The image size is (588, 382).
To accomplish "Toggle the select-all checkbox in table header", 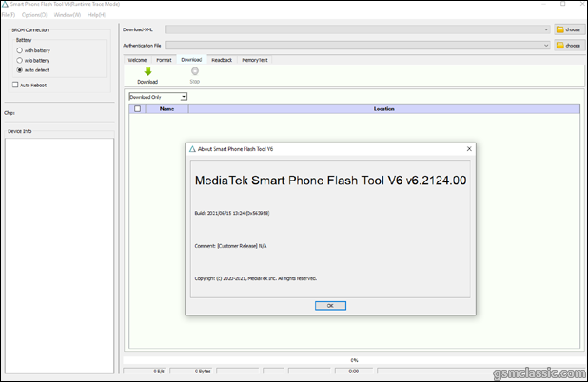I will (138, 109).
